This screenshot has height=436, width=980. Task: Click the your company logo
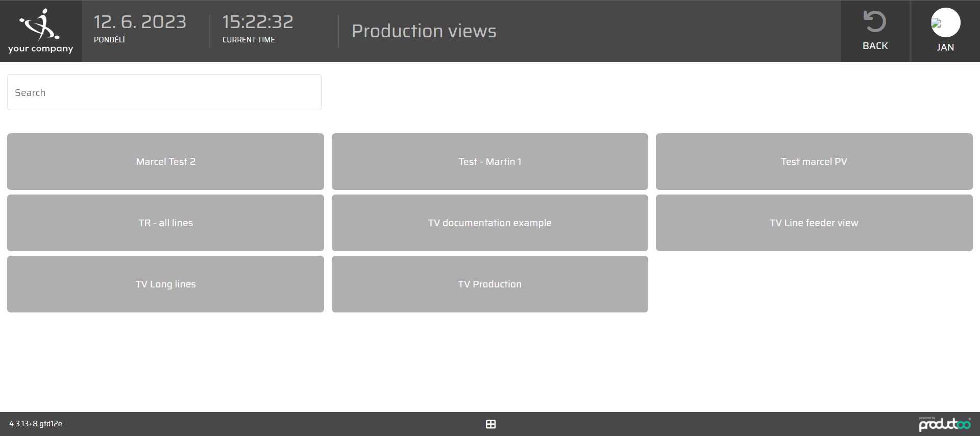[40, 31]
